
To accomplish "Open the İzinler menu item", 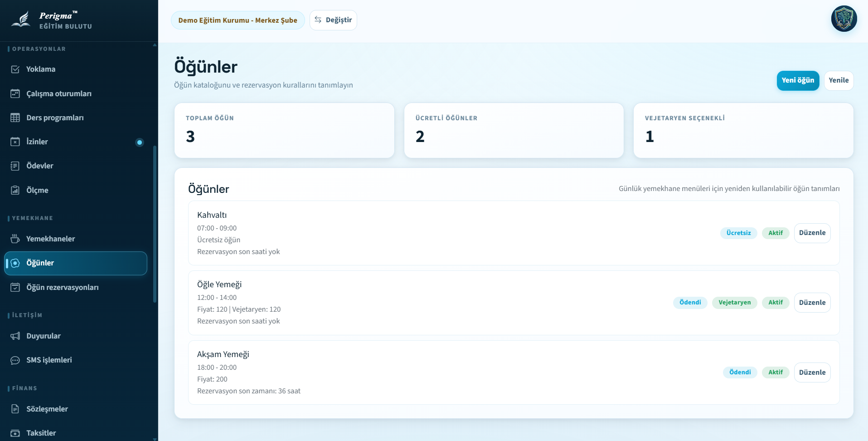I will 37,142.
